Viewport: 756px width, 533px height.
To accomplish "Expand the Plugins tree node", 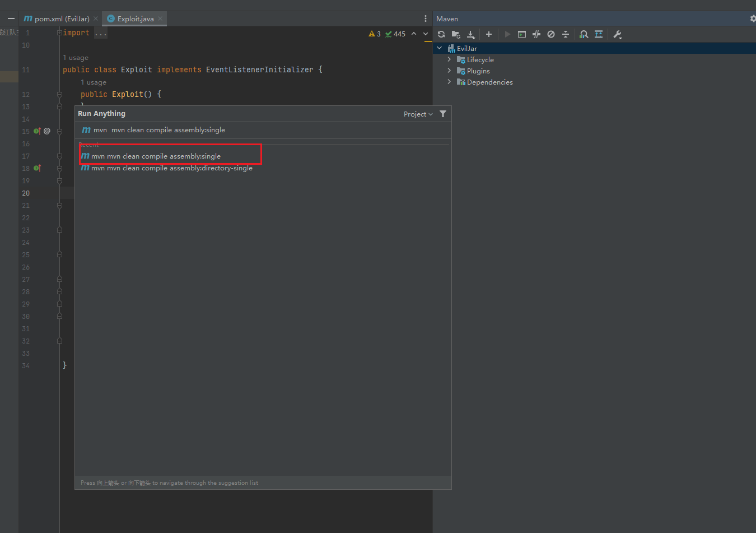I will click(449, 71).
